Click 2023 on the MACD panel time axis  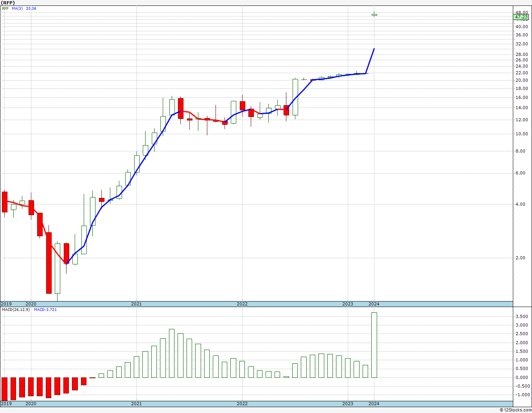348,404
